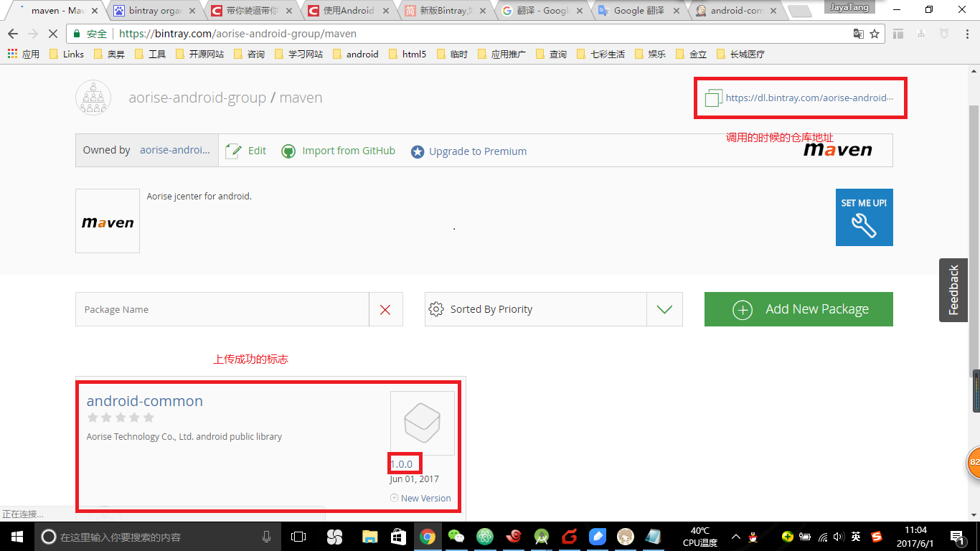Click the Edit pencil icon
980x551 pixels.
point(233,151)
